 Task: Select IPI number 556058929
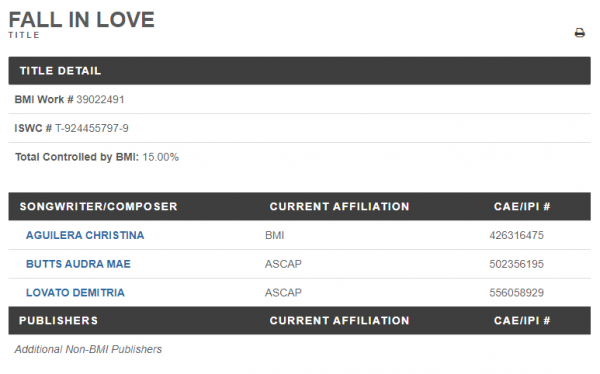click(516, 292)
